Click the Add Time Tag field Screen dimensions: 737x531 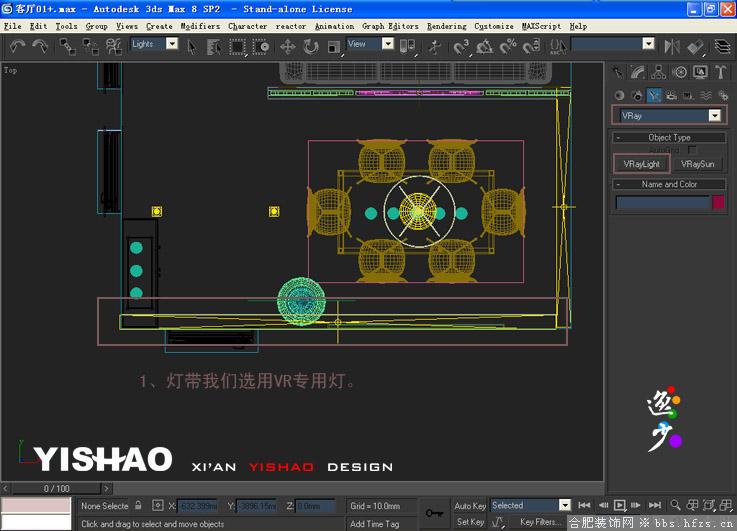[374, 523]
